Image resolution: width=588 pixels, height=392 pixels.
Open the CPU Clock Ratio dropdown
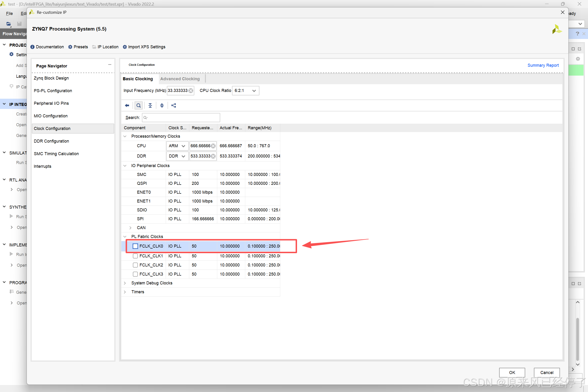click(245, 91)
